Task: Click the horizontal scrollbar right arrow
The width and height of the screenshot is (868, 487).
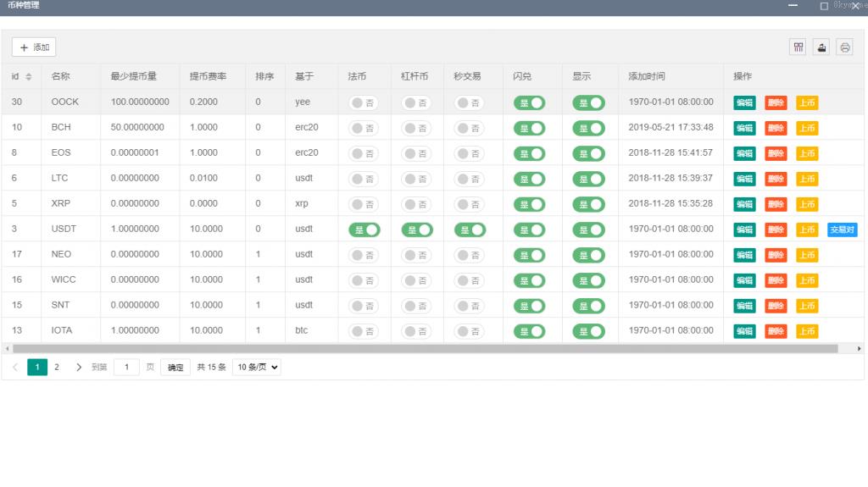Action: (x=859, y=348)
